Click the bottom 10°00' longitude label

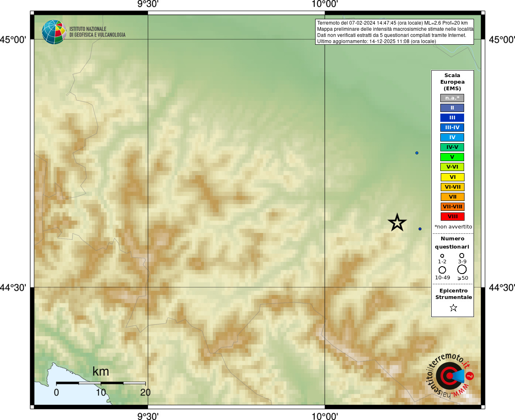pyautogui.click(x=325, y=416)
